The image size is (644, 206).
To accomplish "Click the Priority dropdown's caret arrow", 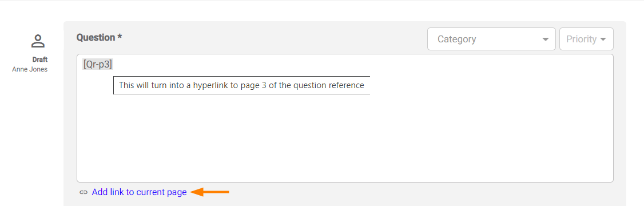I will pyautogui.click(x=603, y=39).
